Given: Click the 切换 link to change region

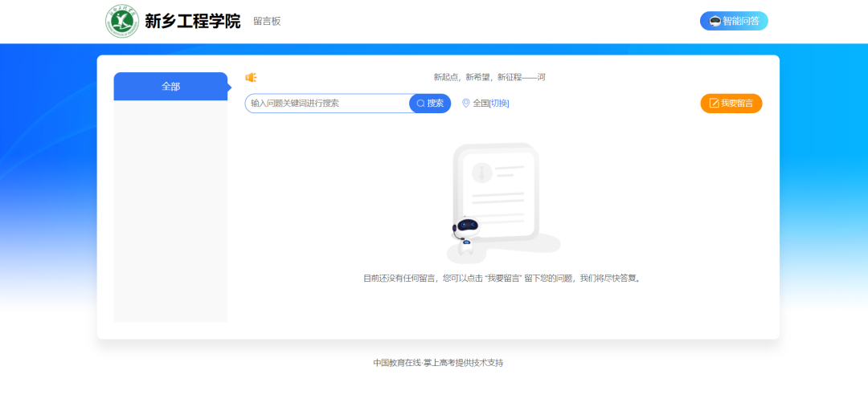Looking at the screenshot, I should (x=499, y=103).
